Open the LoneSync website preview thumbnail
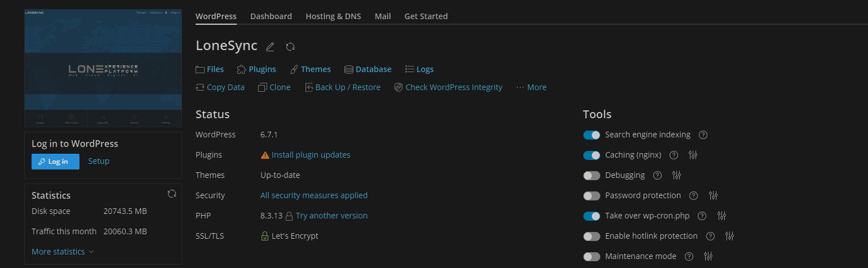 pos(103,68)
